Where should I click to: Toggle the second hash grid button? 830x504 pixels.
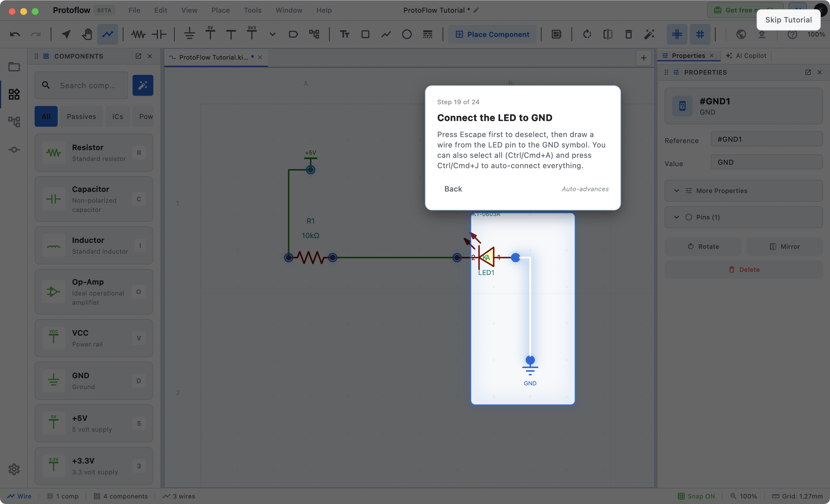coord(700,34)
